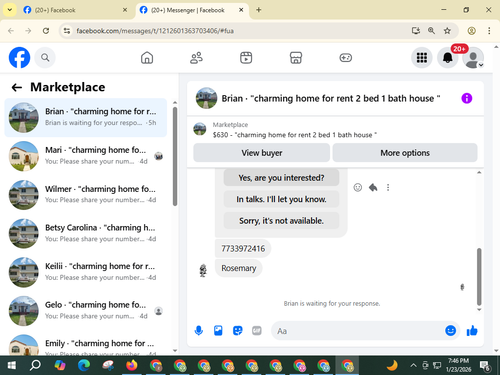Viewport: 500px width, 375px height.
Task: Open the Chrome profile icon
Action: point(471,31)
